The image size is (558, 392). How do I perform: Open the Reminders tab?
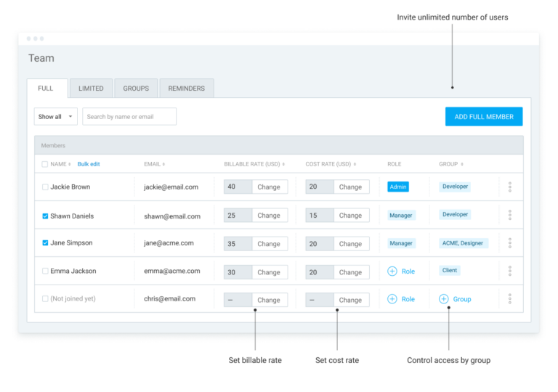coord(186,89)
